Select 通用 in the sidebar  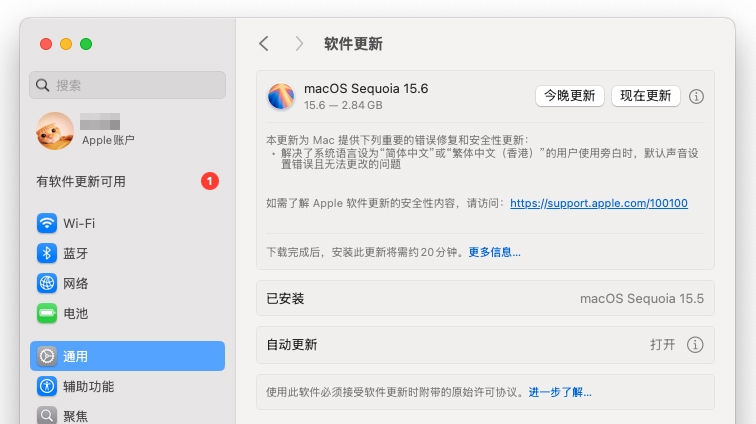pyautogui.click(x=127, y=356)
